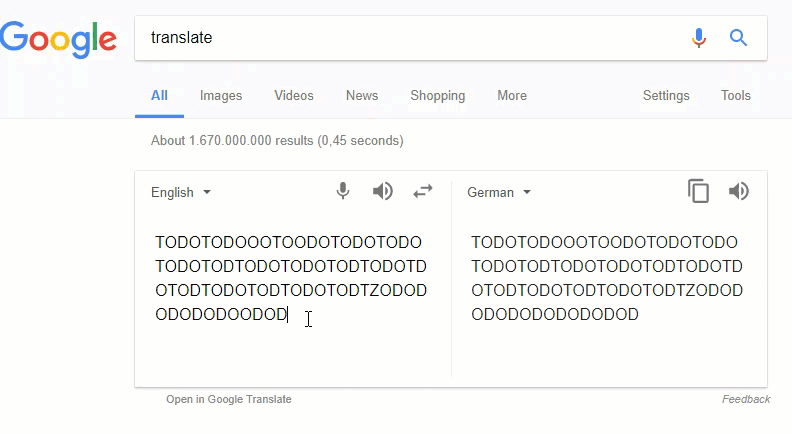The width and height of the screenshot is (792, 434).
Task: Swap English and German languages
Action: coord(423,191)
